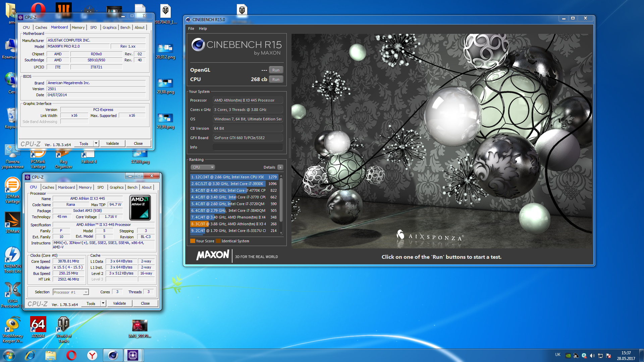
Task: Click the NVIDIA tray icon
Action: (568, 356)
